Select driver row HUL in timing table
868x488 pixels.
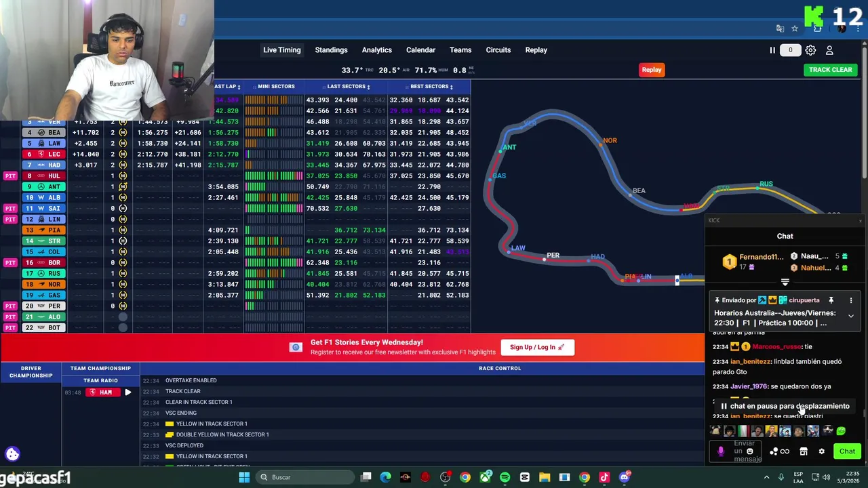(235, 176)
